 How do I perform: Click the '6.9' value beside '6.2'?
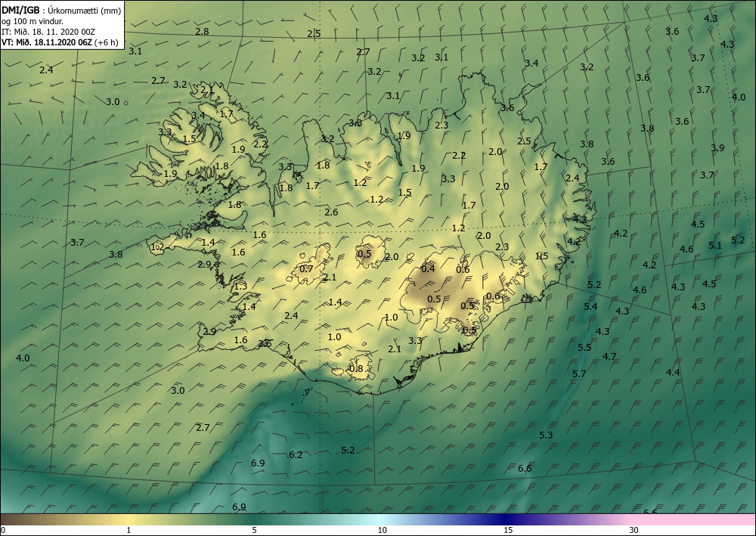[258, 463]
